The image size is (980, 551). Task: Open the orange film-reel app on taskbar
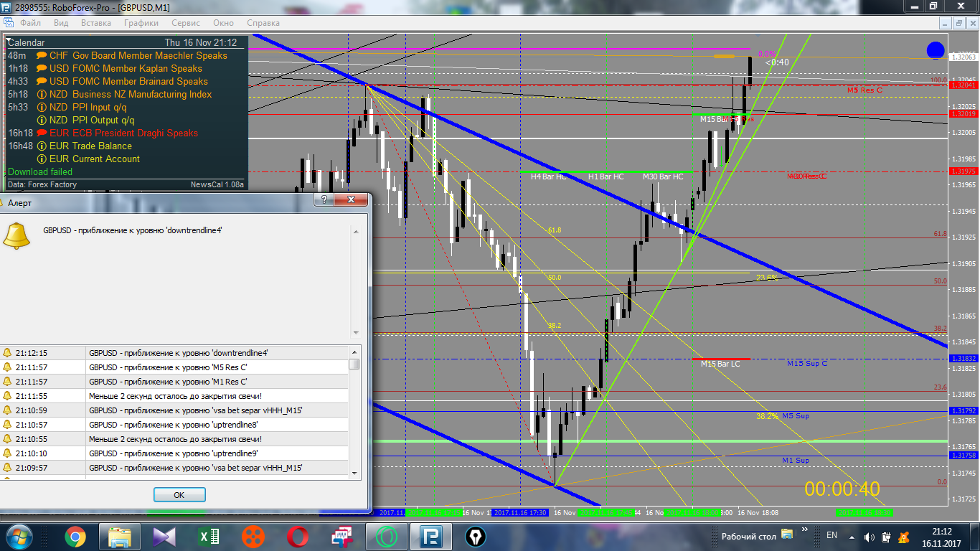click(x=253, y=536)
